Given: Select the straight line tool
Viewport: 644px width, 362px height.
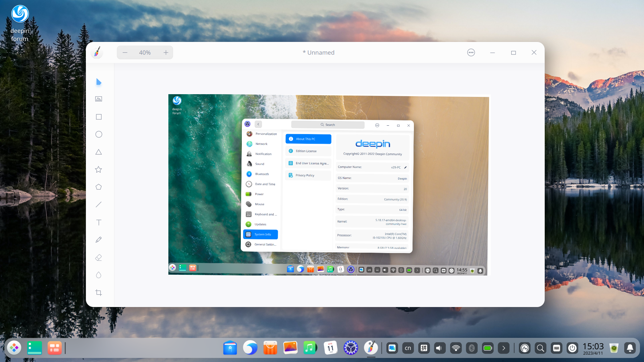Looking at the screenshot, I should coord(98,204).
